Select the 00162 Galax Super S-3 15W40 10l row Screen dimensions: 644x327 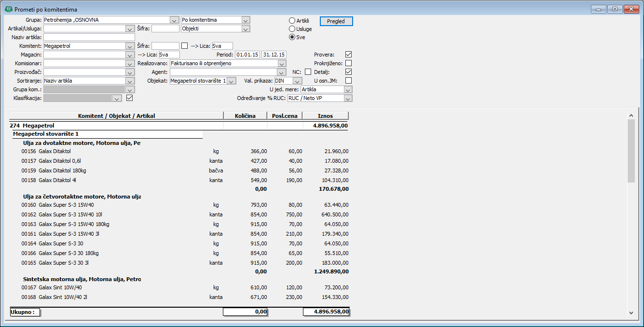coord(185,214)
